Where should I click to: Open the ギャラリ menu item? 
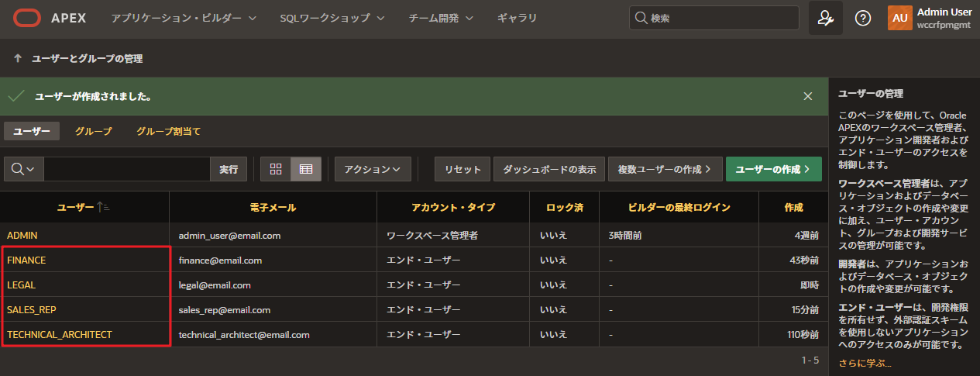point(517,17)
